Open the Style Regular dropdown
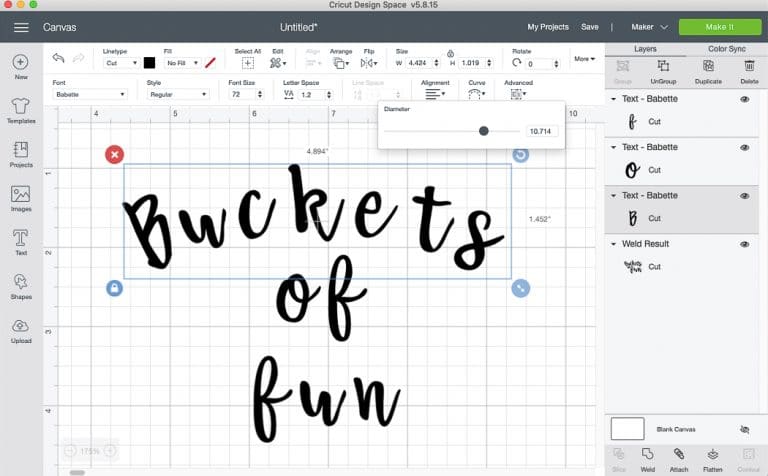 coord(178,95)
